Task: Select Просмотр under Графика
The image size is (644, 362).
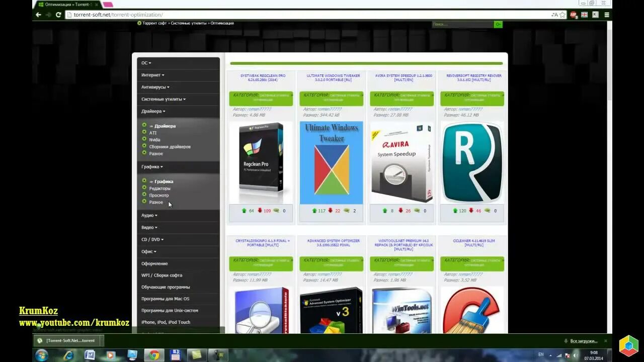Action: (159, 195)
